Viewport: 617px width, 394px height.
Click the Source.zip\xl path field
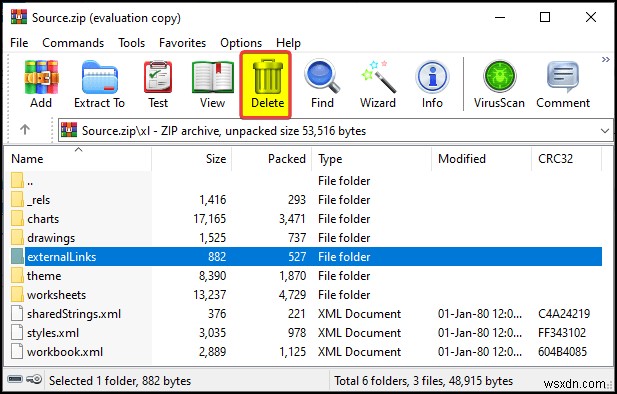pyautogui.click(x=335, y=131)
